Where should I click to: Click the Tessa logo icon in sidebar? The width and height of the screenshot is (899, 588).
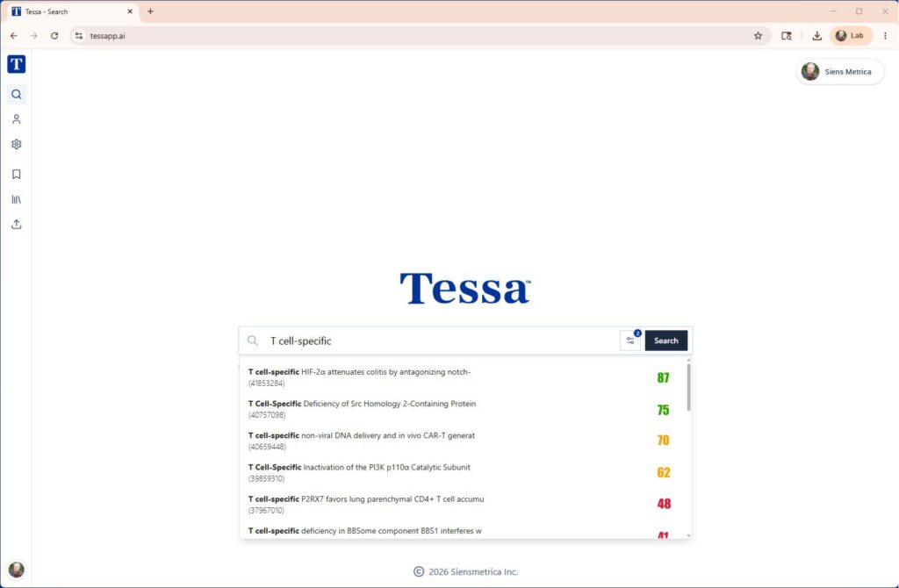pyautogui.click(x=16, y=64)
